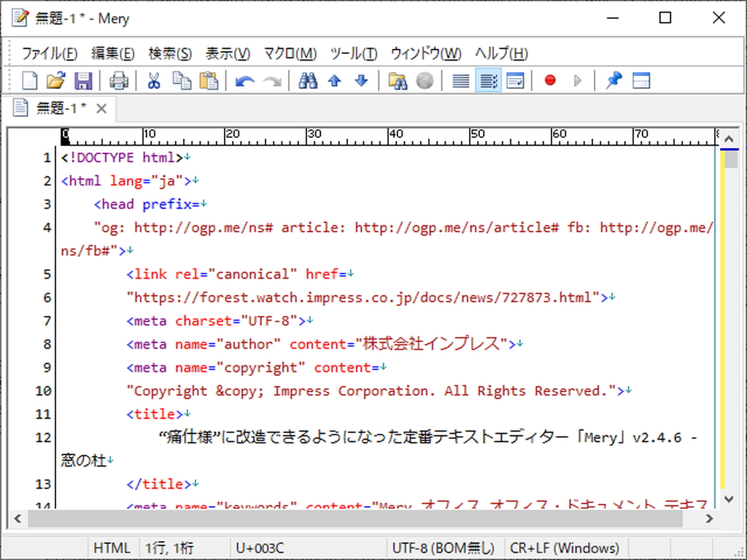Image resolution: width=747 pixels, height=560 pixels.
Task: Save the document with the floppy disk icon
Action: [x=83, y=80]
